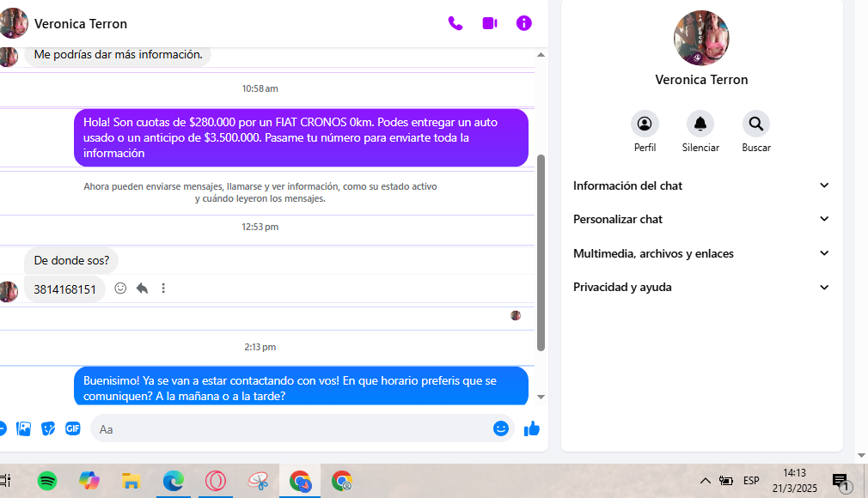
Task: Click the 'De donde sos?' message
Action: click(71, 261)
